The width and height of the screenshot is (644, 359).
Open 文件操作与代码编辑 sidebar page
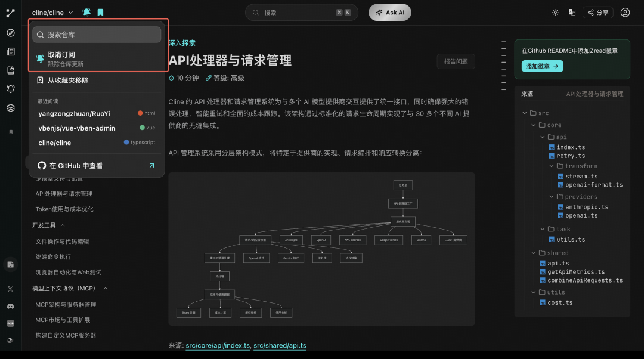[x=62, y=242]
